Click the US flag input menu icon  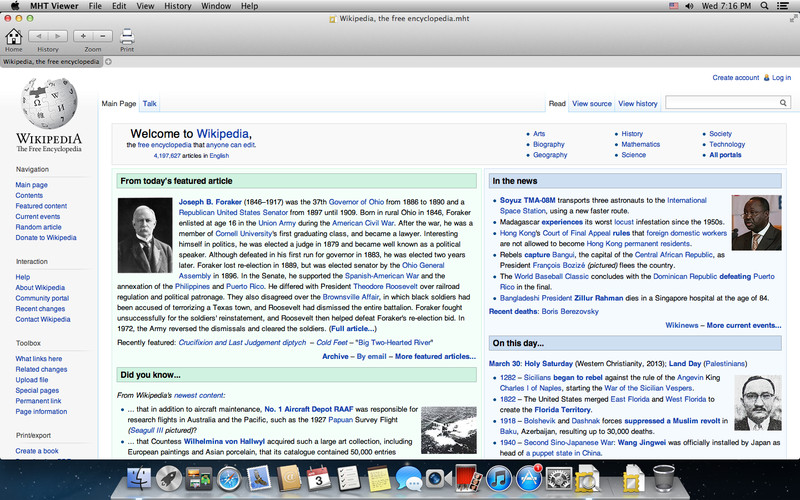673,6
